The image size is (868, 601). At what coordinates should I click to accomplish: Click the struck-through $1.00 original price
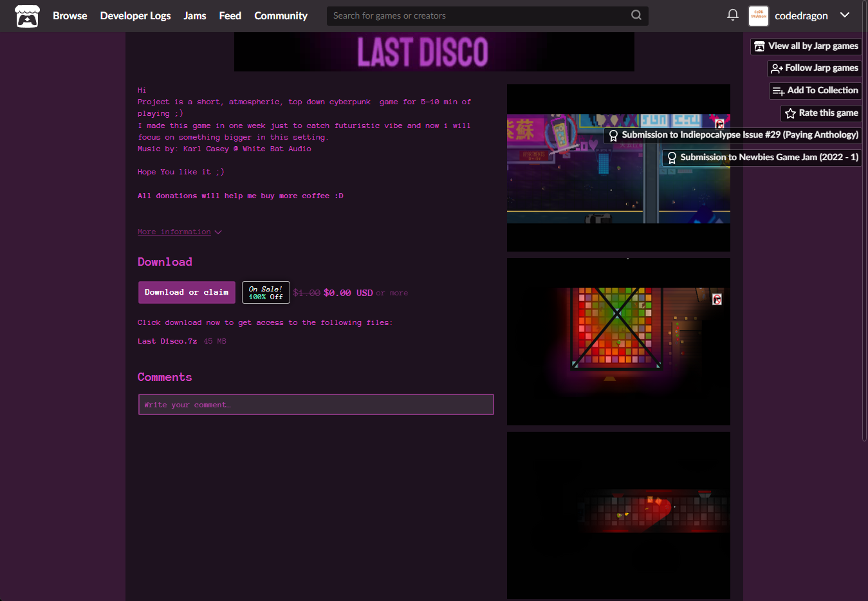tap(307, 293)
